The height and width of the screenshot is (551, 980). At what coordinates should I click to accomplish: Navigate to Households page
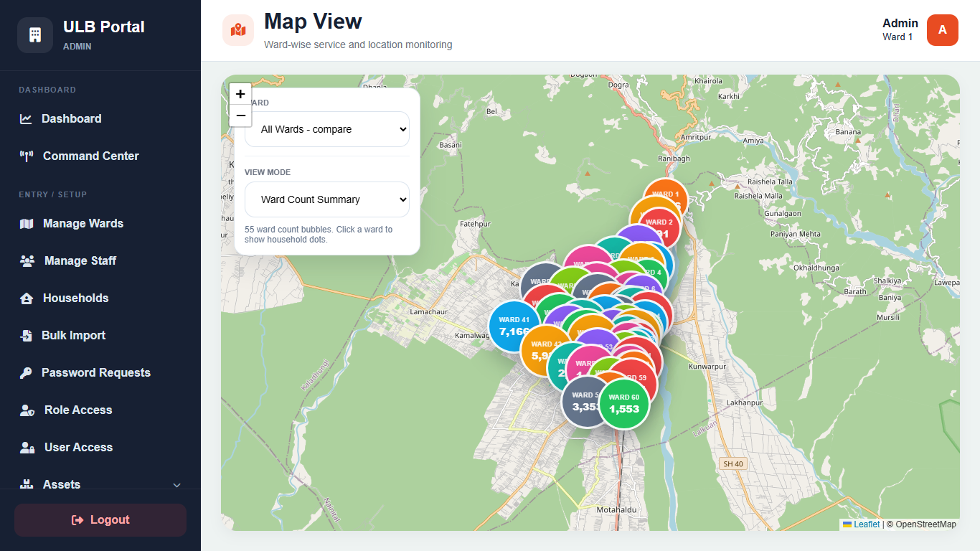coord(100,298)
